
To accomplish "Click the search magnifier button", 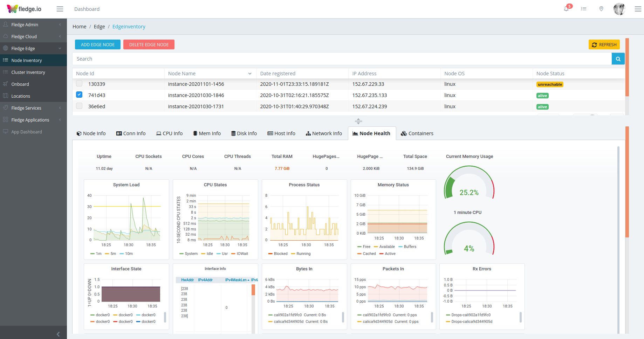I will point(618,59).
